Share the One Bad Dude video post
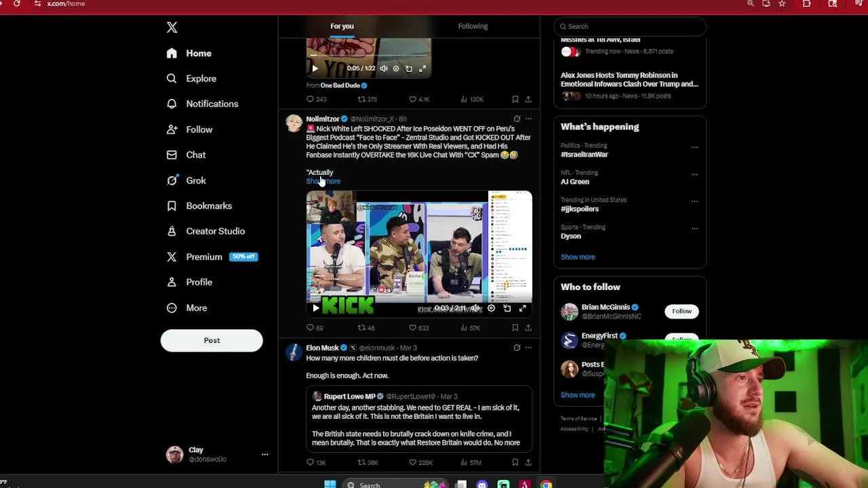 pos(528,100)
